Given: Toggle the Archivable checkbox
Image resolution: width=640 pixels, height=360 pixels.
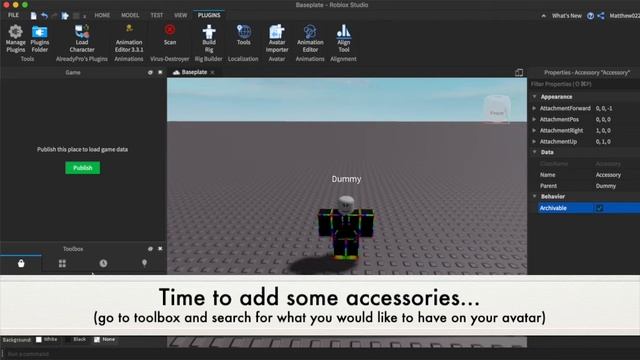Looking at the screenshot, I should point(599,208).
